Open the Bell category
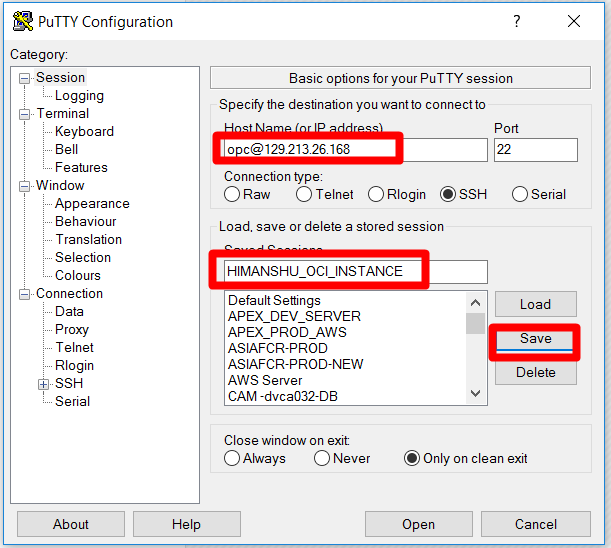This screenshot has height=548, width=611. point(67,149)
